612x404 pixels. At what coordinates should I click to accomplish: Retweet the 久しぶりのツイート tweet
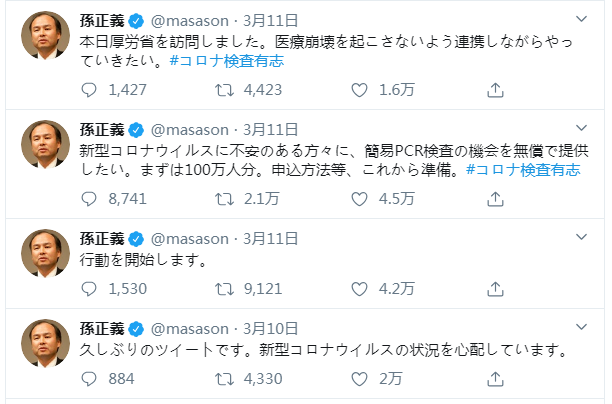226,380
